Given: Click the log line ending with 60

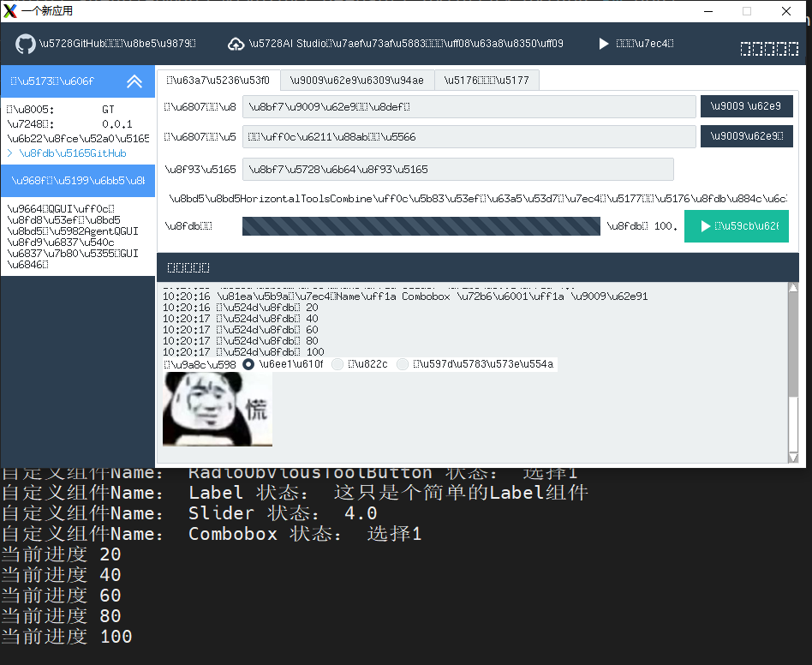Looking at the screenshot, I should pyautogui.click(x=241, y=330).
